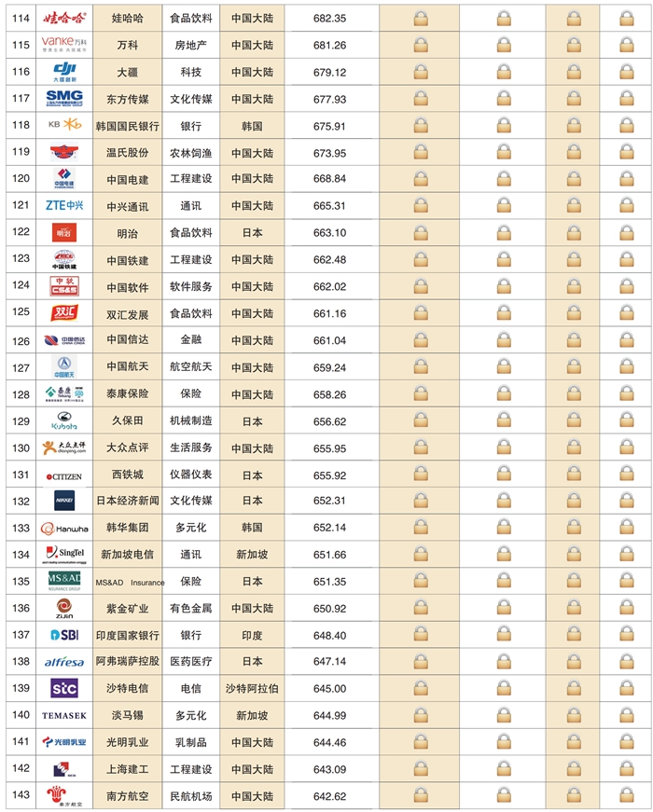Select brand name 印度国家银行
Viewport: 653px width, 812px height.
coord(128,636)
